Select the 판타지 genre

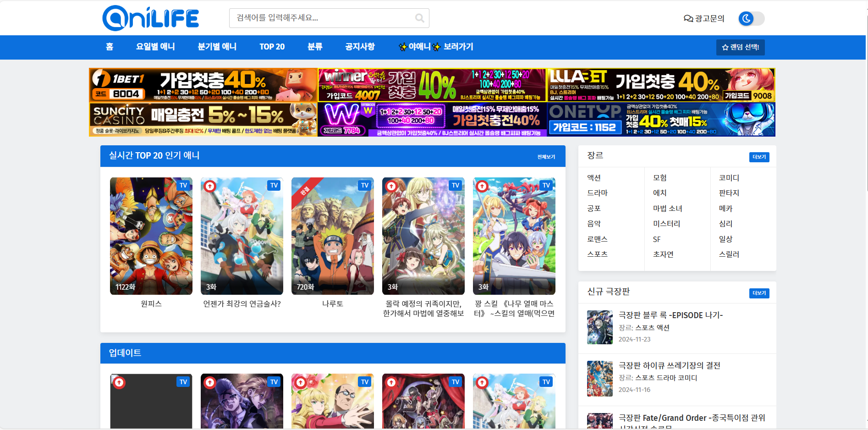tap(729, 193)
